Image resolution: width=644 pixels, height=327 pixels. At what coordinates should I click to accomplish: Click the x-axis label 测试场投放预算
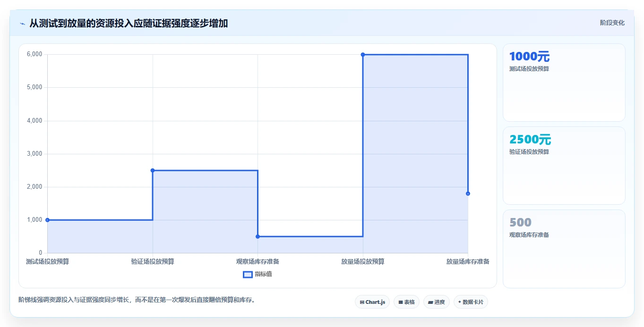47,261
